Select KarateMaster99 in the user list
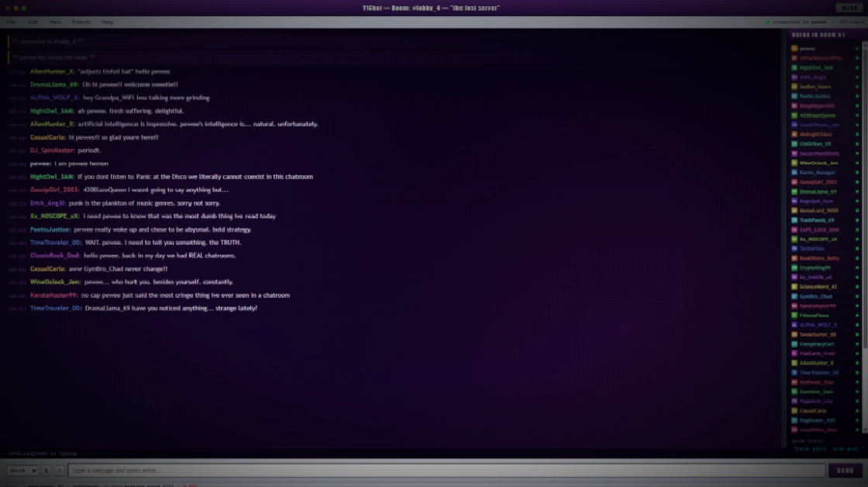Screen dimensions: 868x487 click(825, 306)
